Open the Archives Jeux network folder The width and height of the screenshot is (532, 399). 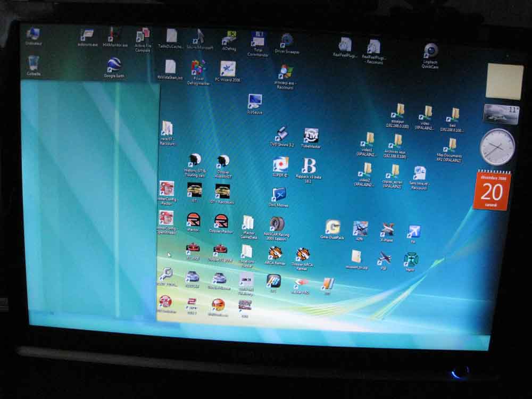pos(395,146)
